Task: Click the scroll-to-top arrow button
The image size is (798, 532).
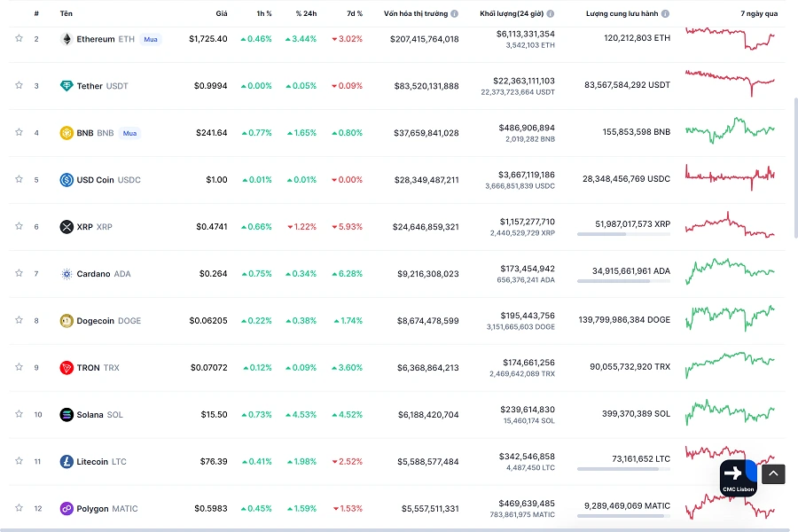Action: point(772,473)
